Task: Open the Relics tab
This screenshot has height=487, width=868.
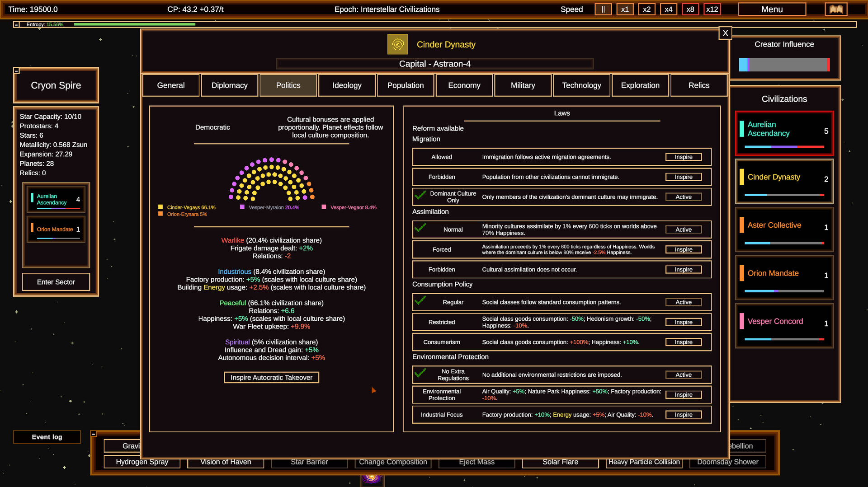Action: pyautogui.click(x=699, y=85)
